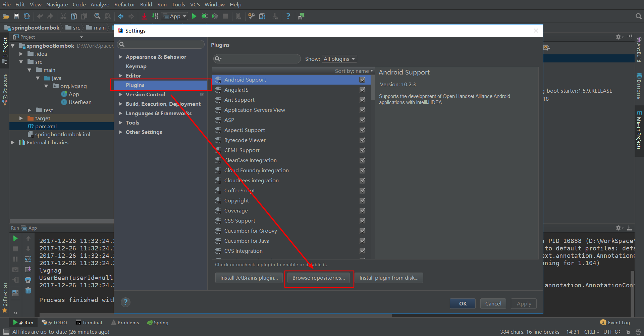Open the App run configuration dropdown
Image resolution: width=644 pixels, height=336 pixels.
174,16
